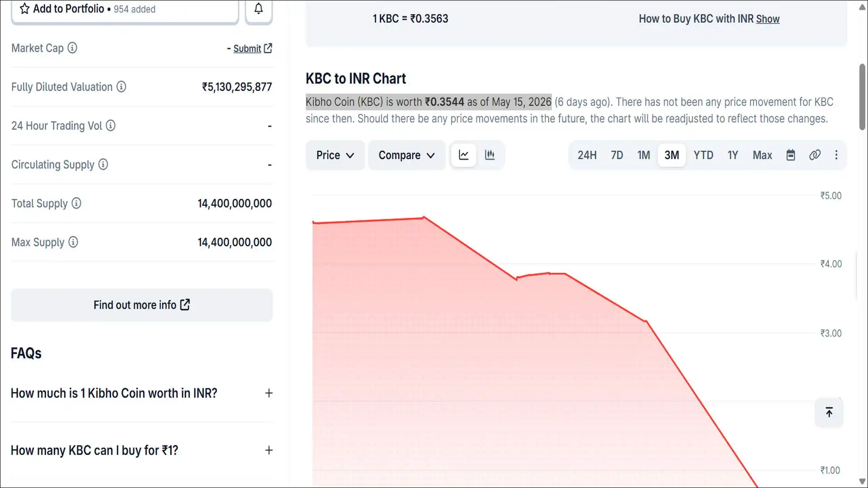This screenshot has width=868, height=488.
Task: Click Find out more info button
Action: point(142,305)
